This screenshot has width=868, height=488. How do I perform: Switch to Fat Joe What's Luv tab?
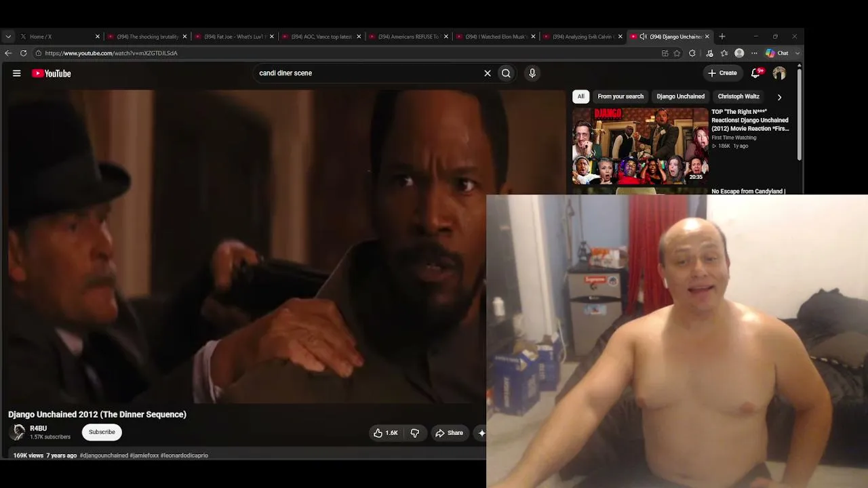[235, 37]
